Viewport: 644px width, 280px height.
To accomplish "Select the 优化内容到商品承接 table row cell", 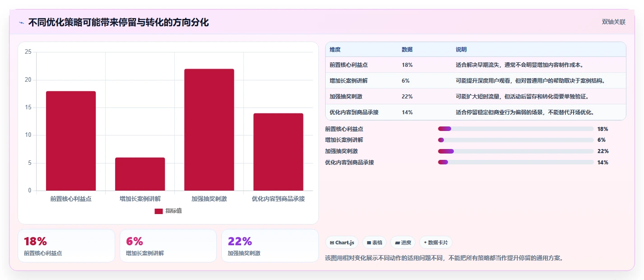I will point(354,112).
